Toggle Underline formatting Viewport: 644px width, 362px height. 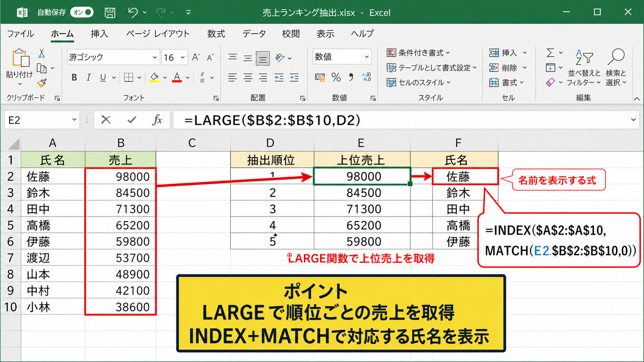point(103,77)
